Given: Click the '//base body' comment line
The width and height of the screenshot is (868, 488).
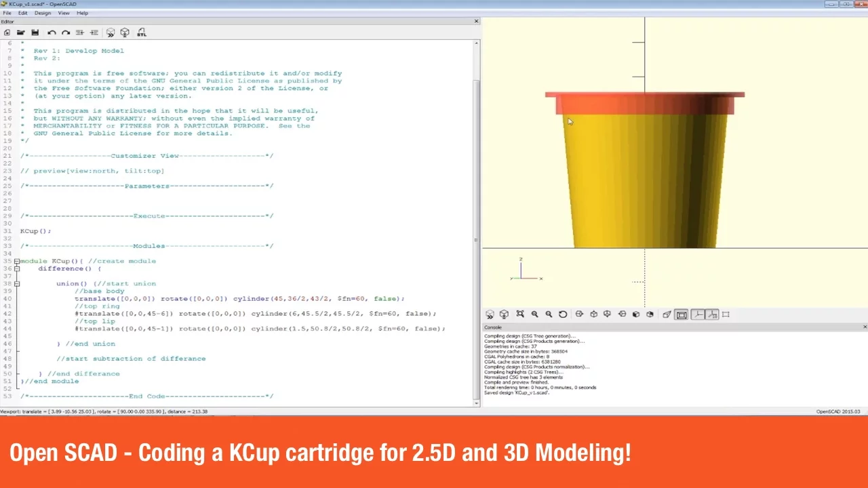Looking at the screenshot, I should (100, 291).
